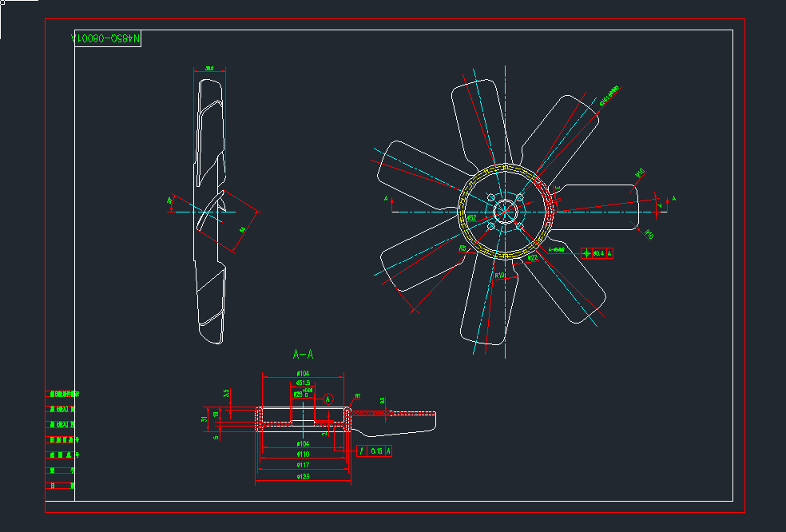Select the fan hub center bore circle

point(505,212)
